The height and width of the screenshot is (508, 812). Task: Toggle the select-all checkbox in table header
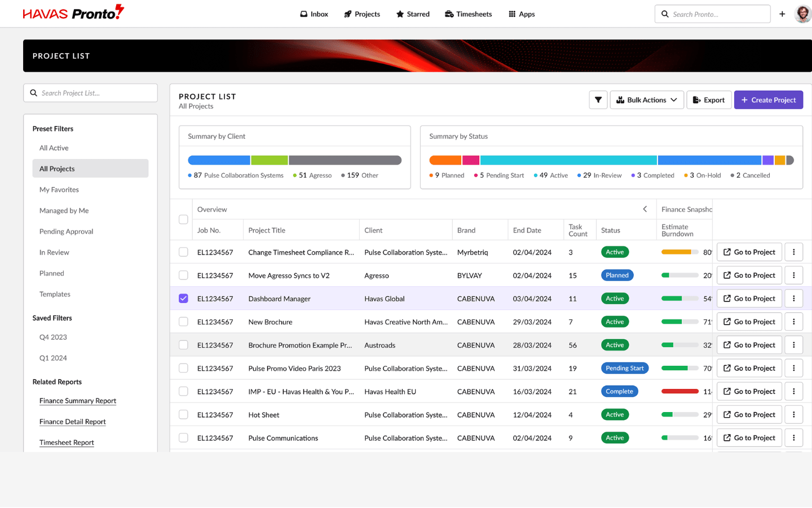(x=183, y=220)
